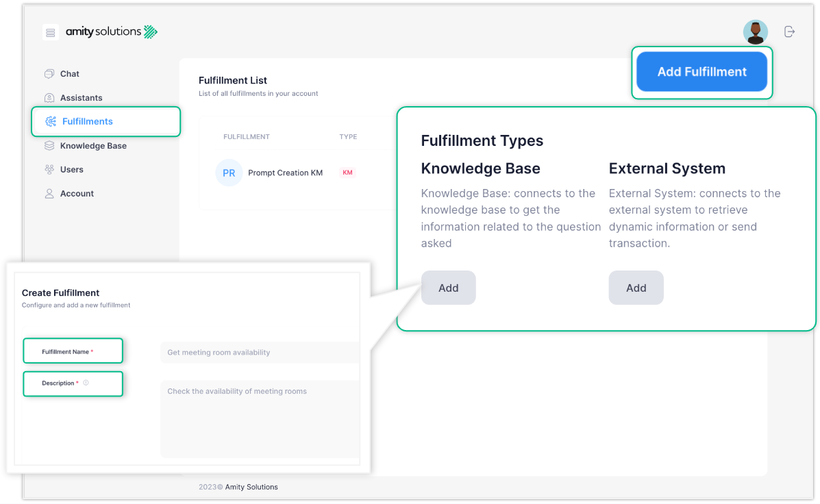This screenshot has height=504, width=820.
Task: Click the Fulfillments gear icon
Action: pos(51,122)
